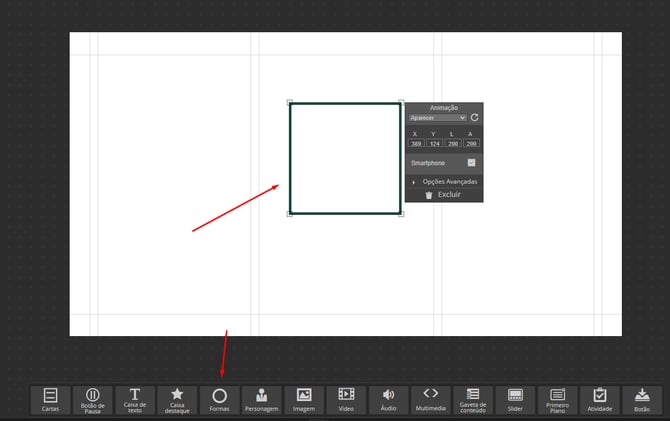Image resolution: width=670 pixels, height=421 pixels.
Task: Add an Atividade element
Action: pos(600,400)
